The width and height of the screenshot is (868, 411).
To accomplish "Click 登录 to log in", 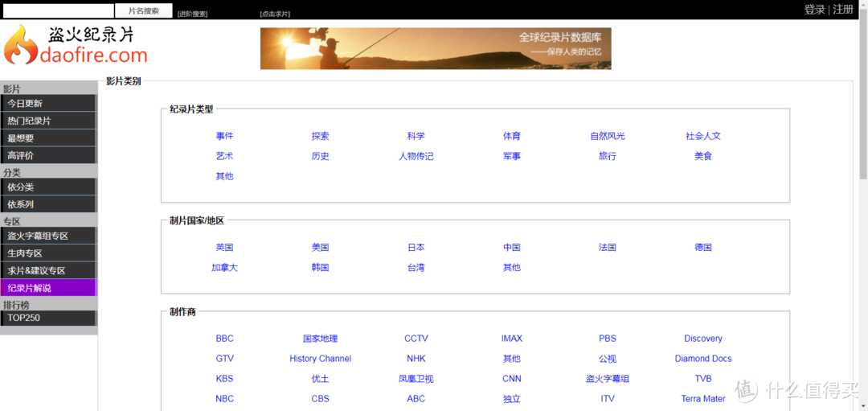I will [814, 10].
